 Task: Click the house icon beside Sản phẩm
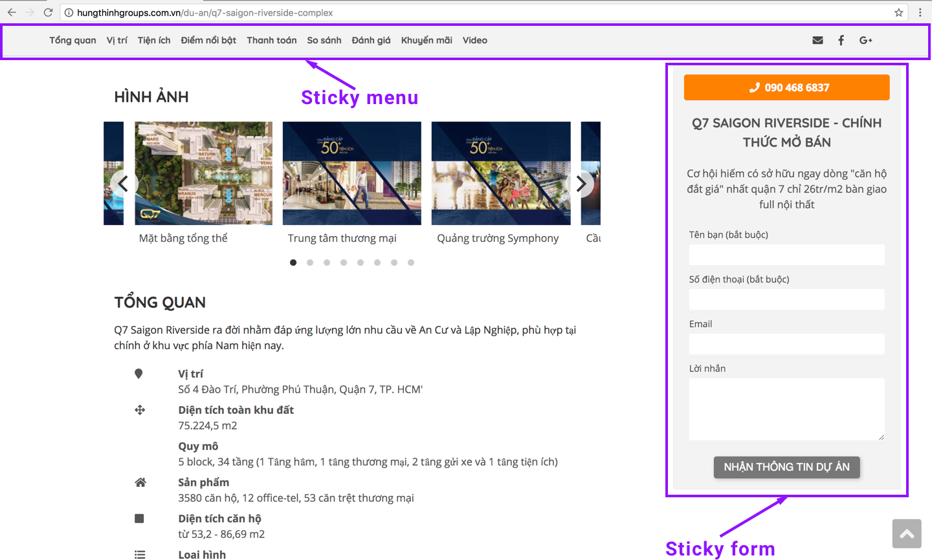point(140,482)
